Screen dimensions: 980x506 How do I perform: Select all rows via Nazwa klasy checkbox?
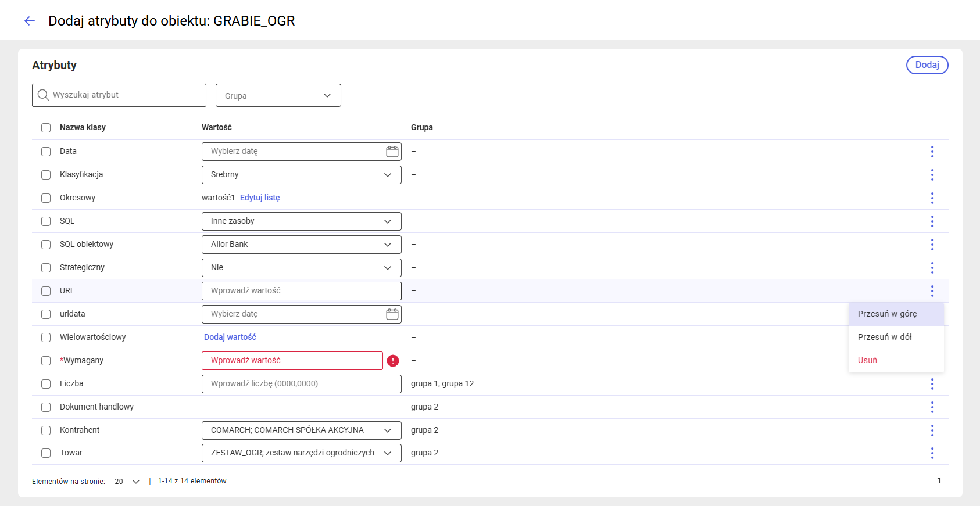(x=46, y=128)
